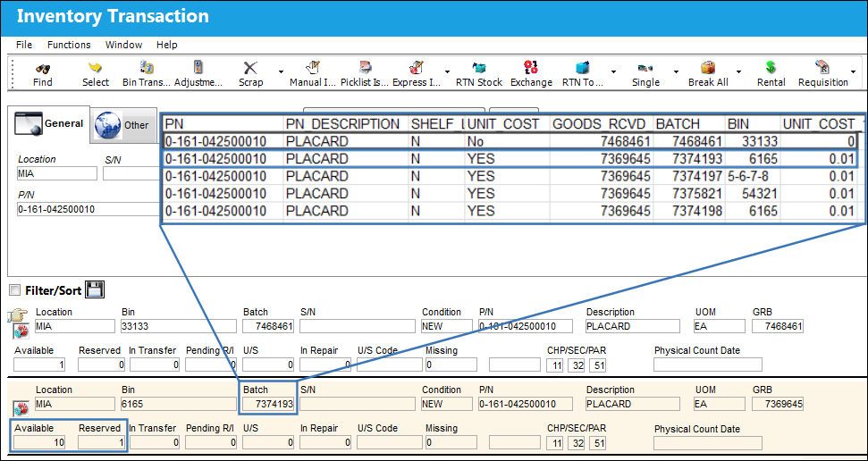Expand dropdown arrow next to Break All
The height and width of the screenshot is (461, 868).
738,72
